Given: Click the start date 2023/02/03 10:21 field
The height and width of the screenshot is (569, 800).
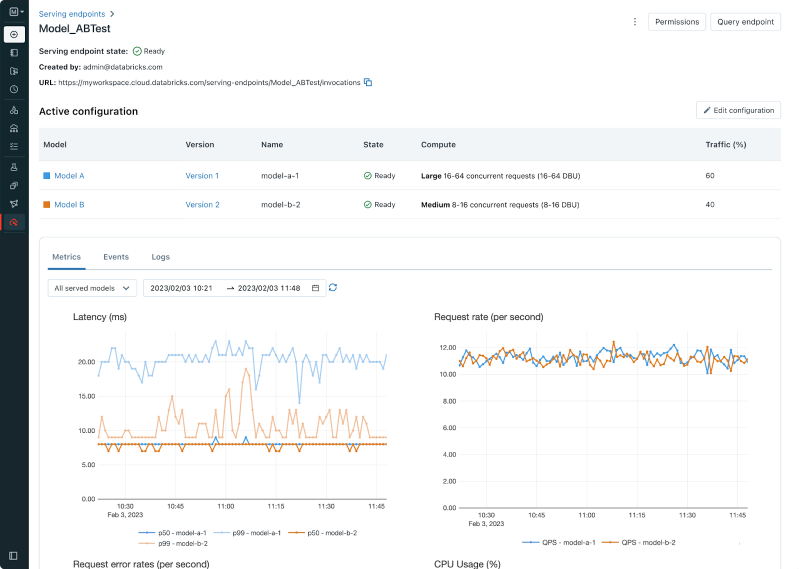Looking at the screenshot, I should (x=182, y=288).
